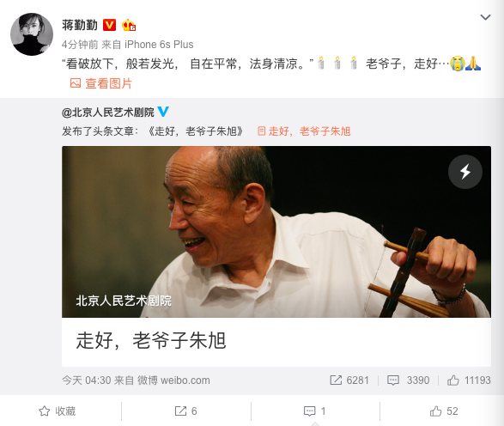
Task: Click the image icon beside 查看图片
Action: click(x=76, y=83)
